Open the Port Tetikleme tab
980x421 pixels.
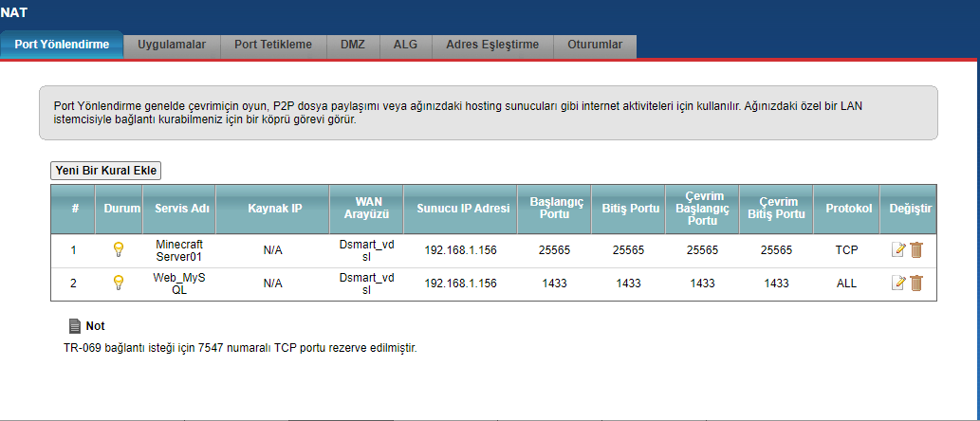273,45
